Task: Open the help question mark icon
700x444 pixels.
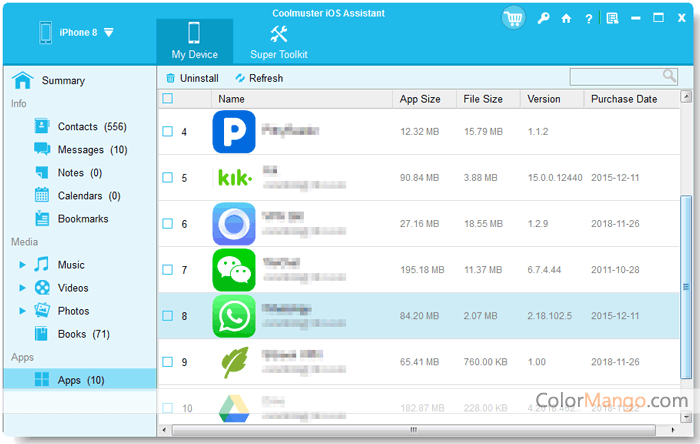Action: tap(588, 18)
